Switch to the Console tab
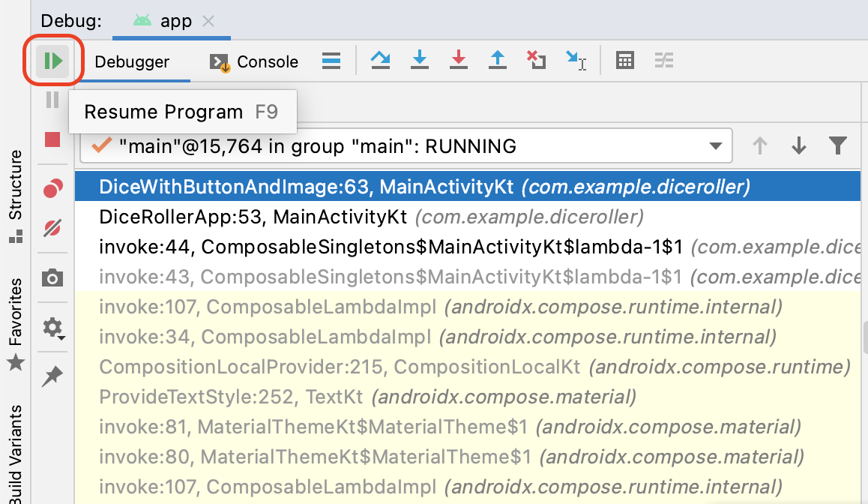This screenshot has height=504, width=868. tap(255, 61)
